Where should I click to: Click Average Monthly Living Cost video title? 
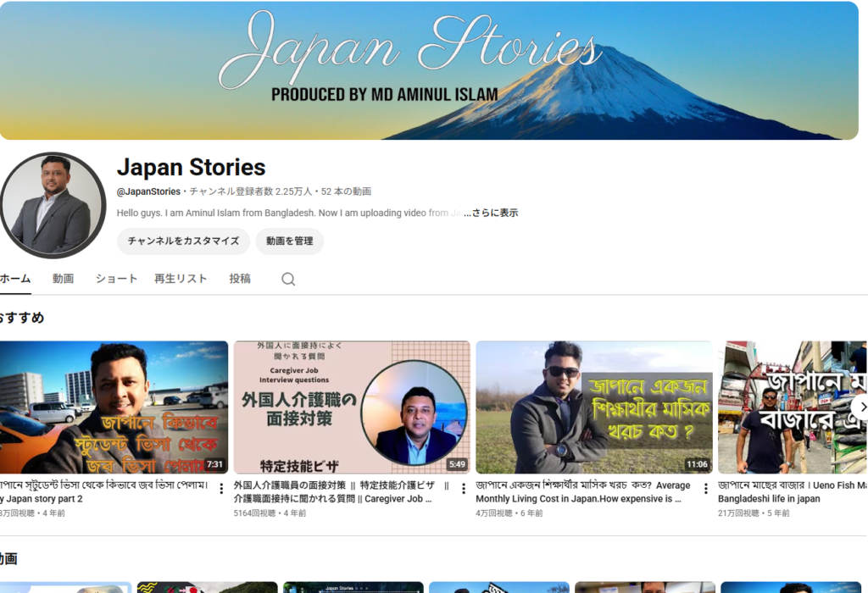pyautogui.click(x=583, y=492)
